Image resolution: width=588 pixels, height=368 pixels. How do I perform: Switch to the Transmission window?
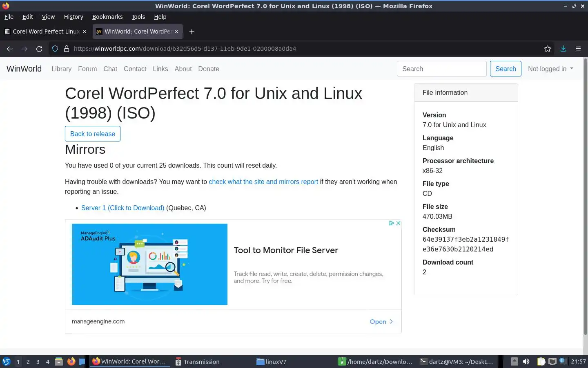tap(212, 361)
